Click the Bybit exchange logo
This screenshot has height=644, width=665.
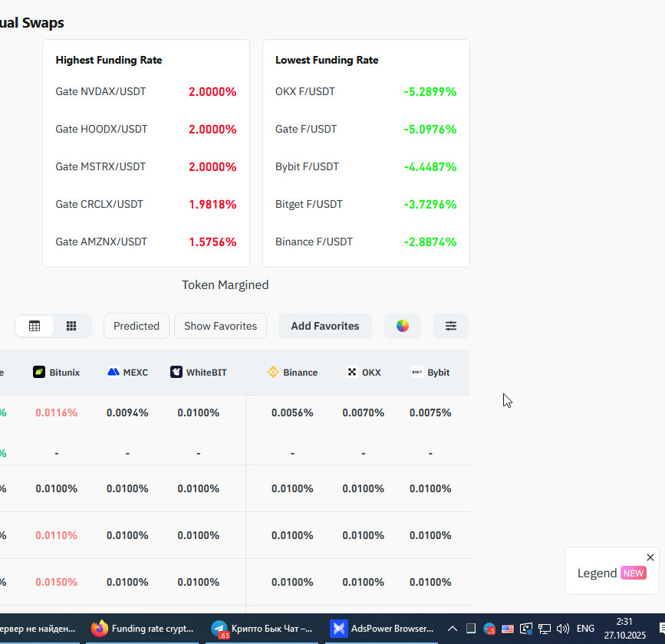(x=417, y=373)
